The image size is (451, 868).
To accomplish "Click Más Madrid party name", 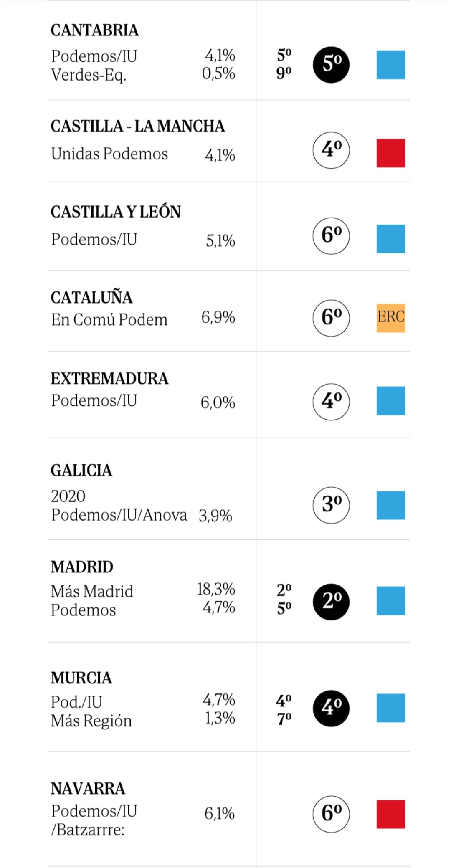I will 92,592.
